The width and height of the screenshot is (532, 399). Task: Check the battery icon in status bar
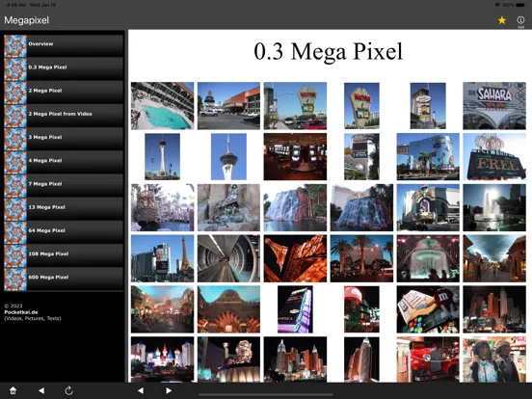pyautogui.click(x=520, y=5)
